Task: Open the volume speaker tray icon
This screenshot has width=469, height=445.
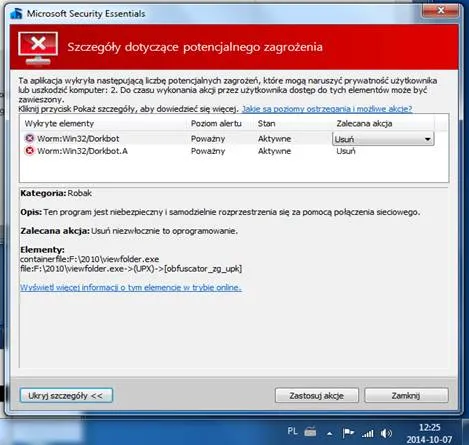Action: point(386,433)
